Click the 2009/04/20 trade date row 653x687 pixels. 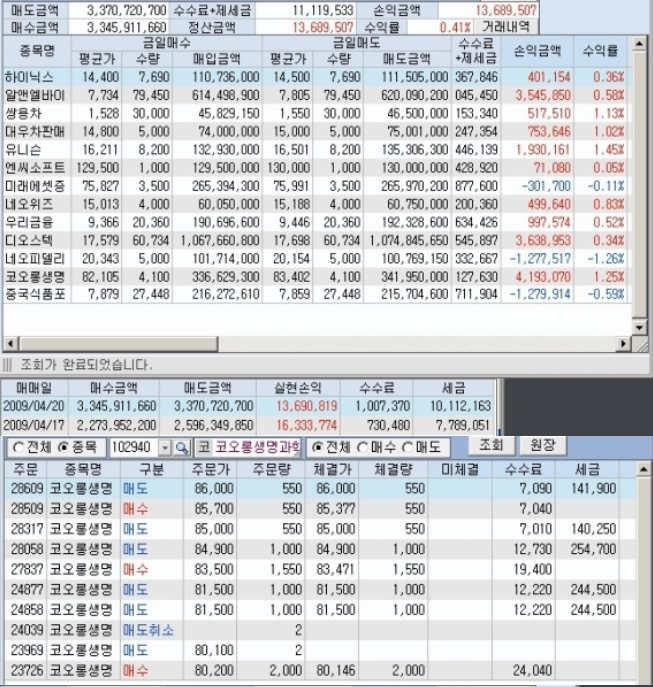point(248,406)
